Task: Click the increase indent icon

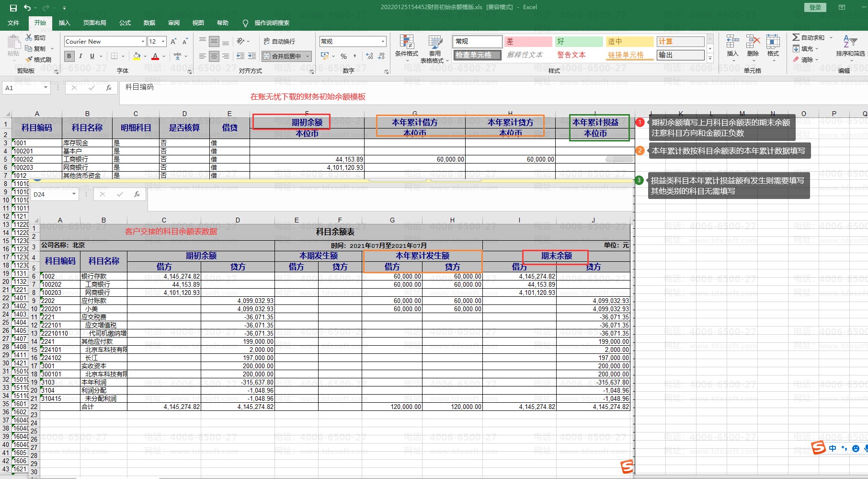Action: pos(252,56)
